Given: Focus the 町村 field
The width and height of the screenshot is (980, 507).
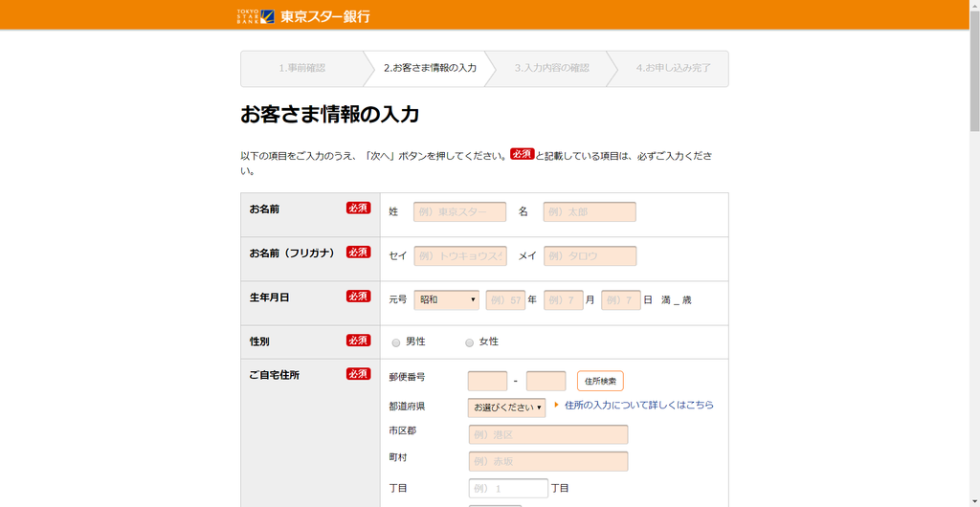Looking at the screenshot, I should [548, 461].
